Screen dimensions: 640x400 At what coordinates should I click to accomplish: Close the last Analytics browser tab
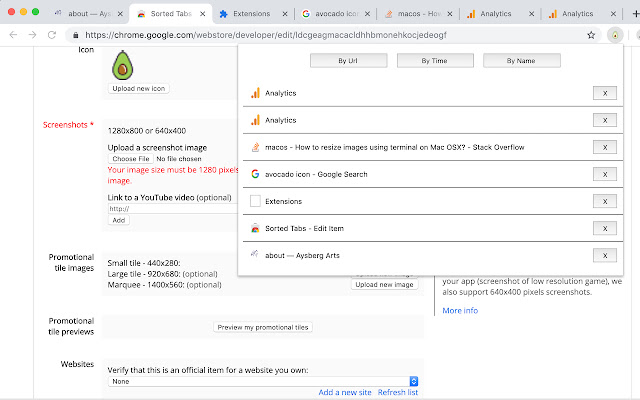[x=613, y=14]
